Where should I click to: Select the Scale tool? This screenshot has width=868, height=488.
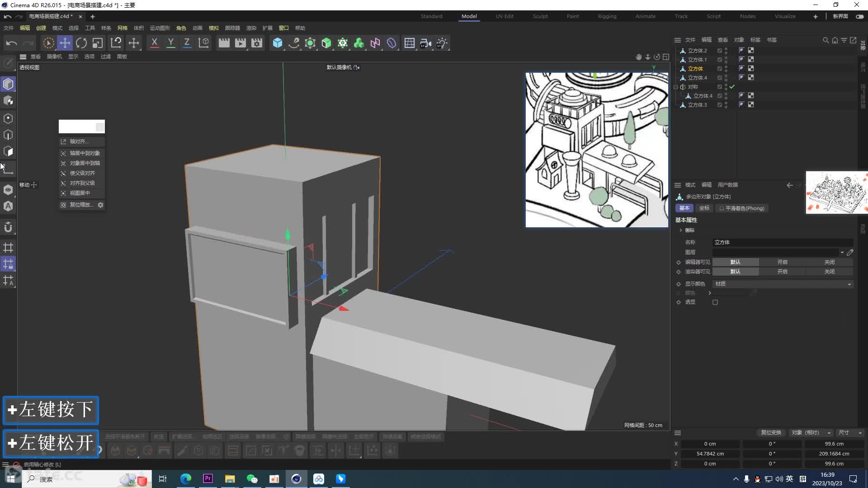tap(98, 43)
